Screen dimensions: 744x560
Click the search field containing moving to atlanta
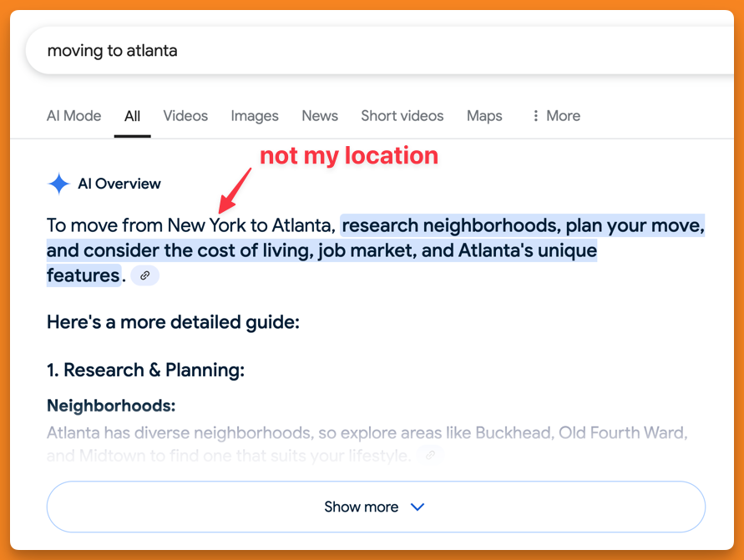(113, 50)
